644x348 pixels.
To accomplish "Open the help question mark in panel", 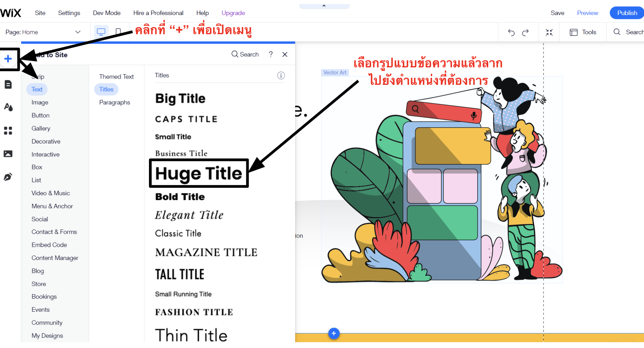I will tap(271, 54).
